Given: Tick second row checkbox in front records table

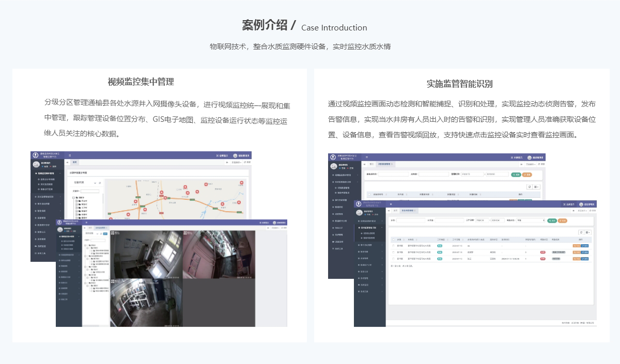Looking at the screenshot, I should 394,252.
